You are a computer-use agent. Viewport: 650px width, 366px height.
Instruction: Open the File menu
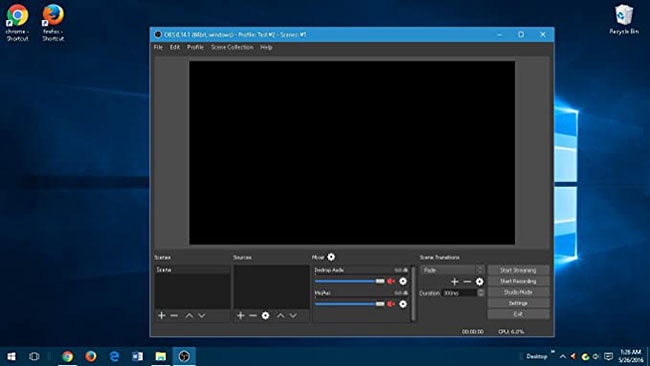click(x=158, y=47)
